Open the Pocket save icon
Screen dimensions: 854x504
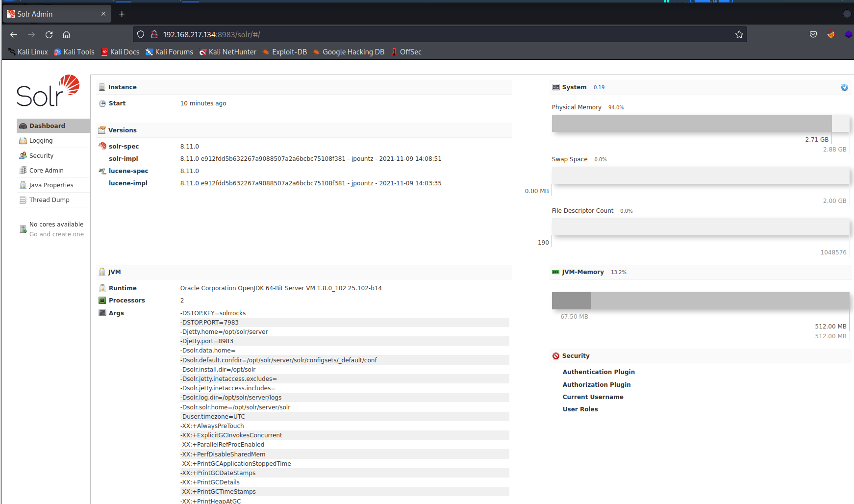pos(813,35)
